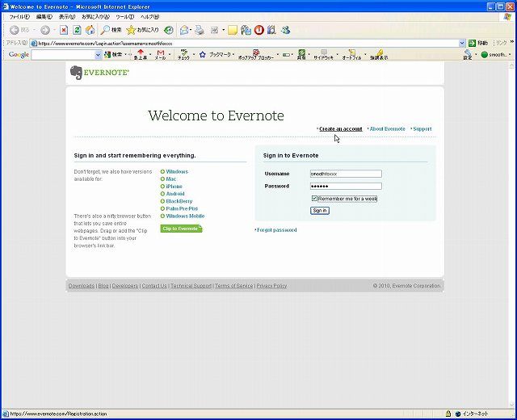The width and height of the screenshot is (517, 420).
Task: Open the History icon in toolbar
Action: coord(169,30)
